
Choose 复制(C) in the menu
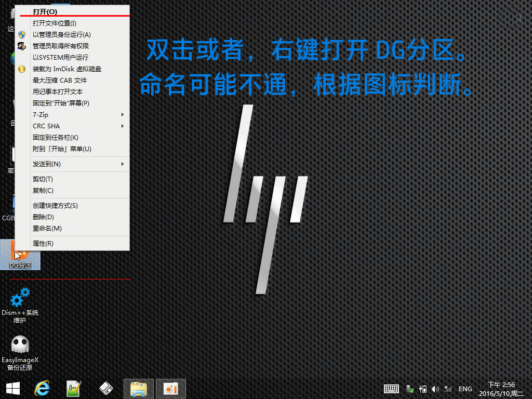click(72, 191)
